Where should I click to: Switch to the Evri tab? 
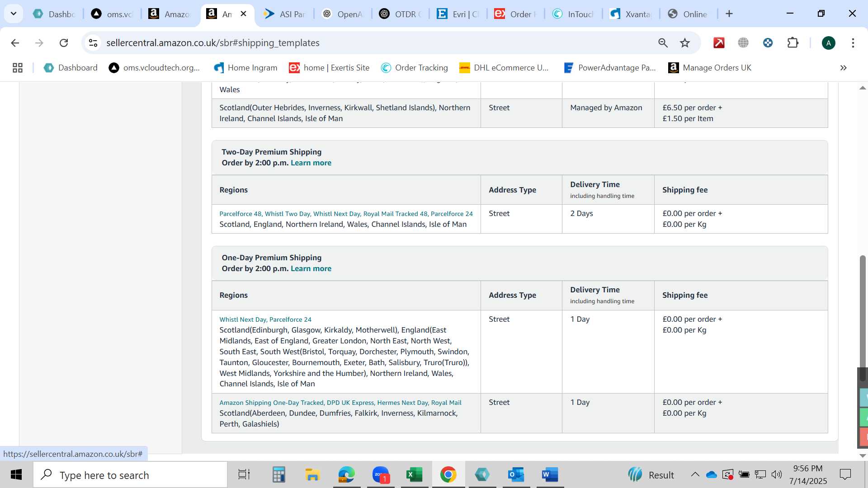(x=458, y=14)
